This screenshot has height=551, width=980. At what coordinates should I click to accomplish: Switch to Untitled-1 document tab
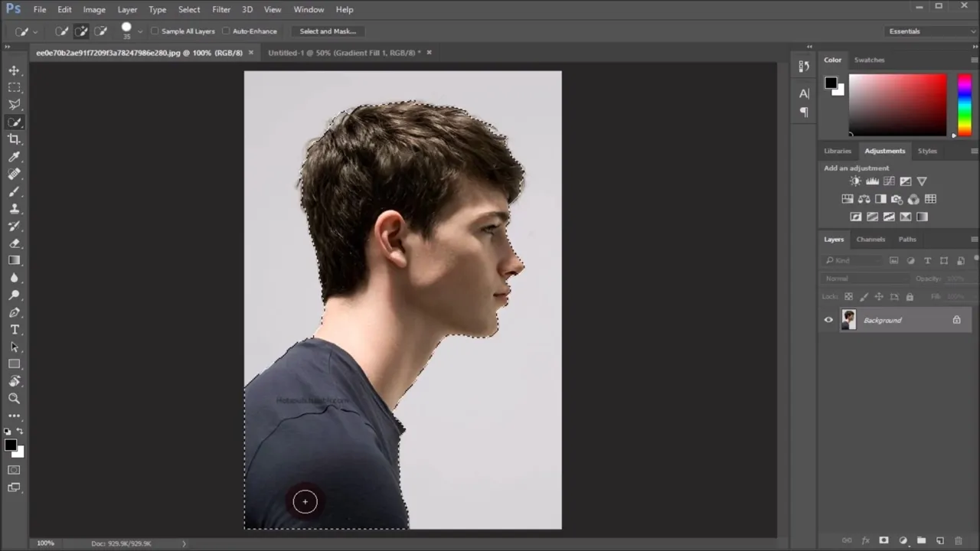click(344, 53)
